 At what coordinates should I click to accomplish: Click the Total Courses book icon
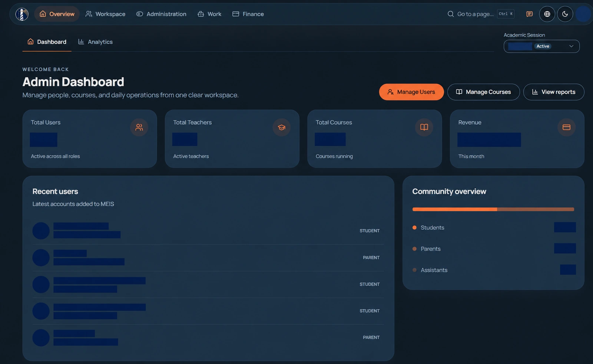point(424,127)
